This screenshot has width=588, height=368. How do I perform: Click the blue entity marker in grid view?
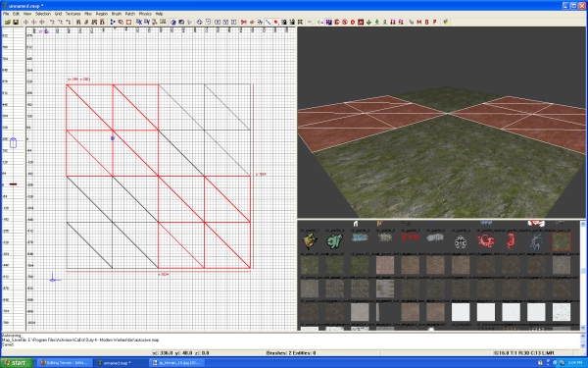tap(113, 138)
